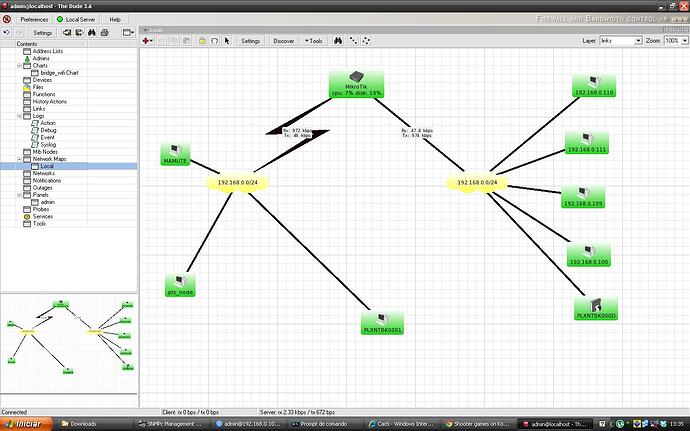Open the Tools dropdown menu
The image size is (690, 431).
pos(314,41)
